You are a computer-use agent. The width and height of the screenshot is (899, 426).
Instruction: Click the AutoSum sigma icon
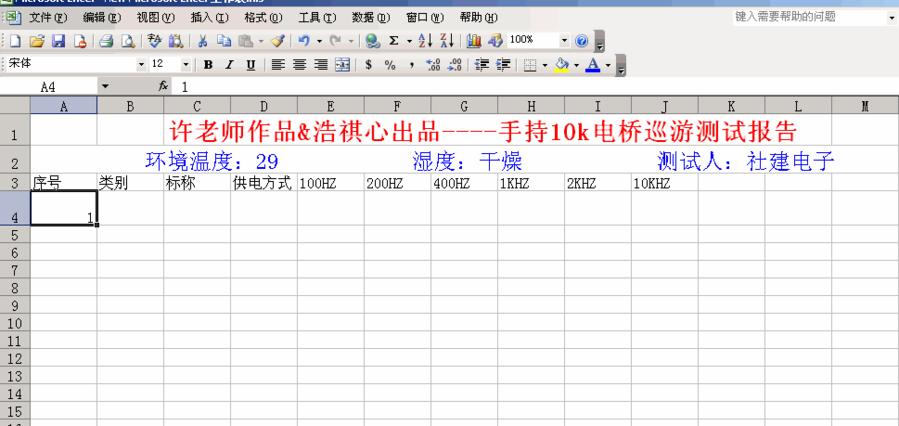click(394, 41)
